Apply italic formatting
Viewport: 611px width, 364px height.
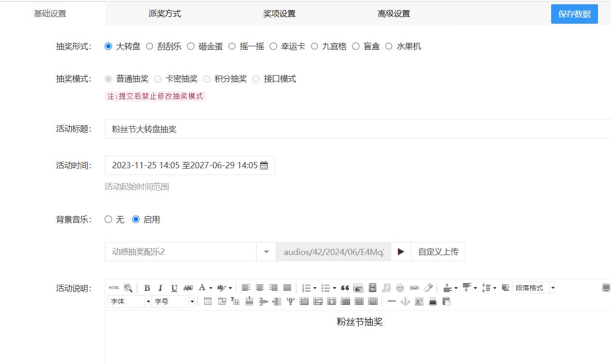pos(161,288)
